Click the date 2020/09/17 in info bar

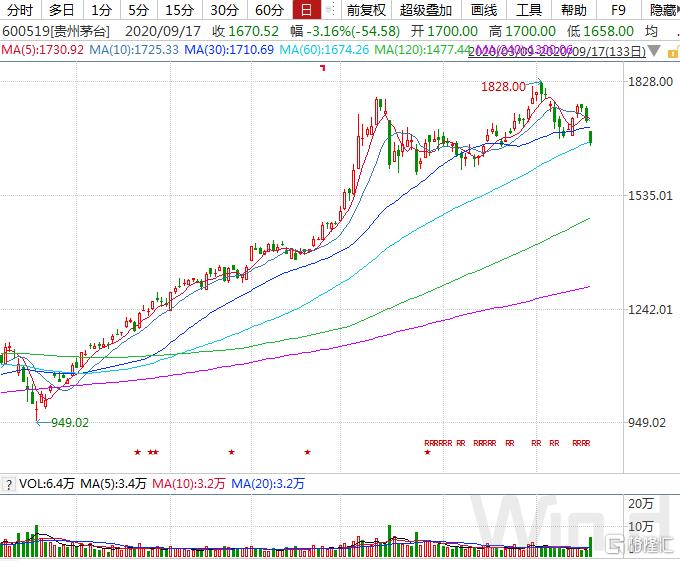163,31
